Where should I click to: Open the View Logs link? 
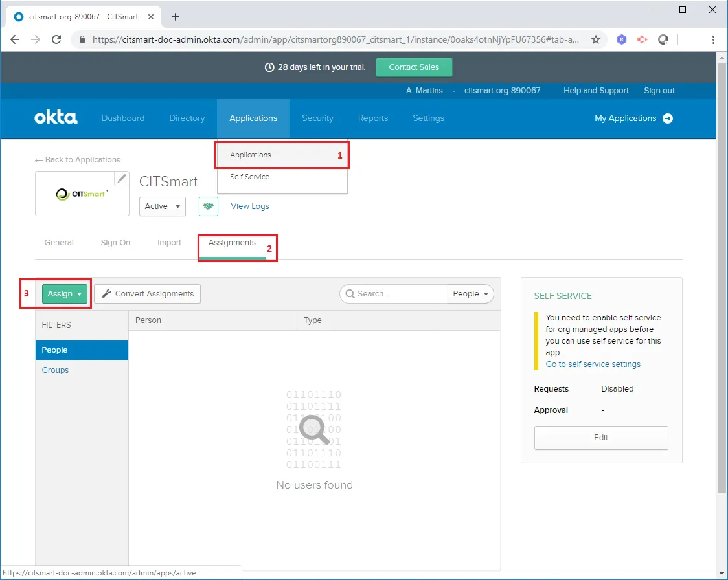point(250,206)
